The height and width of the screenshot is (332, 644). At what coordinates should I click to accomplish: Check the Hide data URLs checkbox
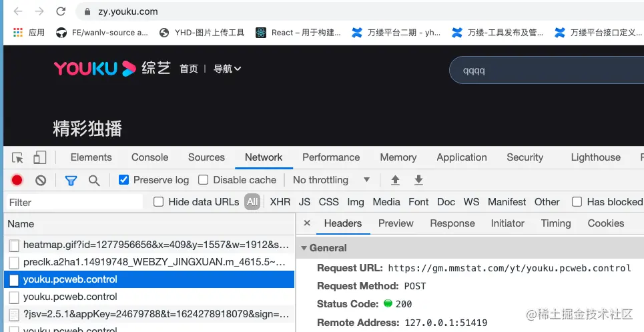click(159, 202)
